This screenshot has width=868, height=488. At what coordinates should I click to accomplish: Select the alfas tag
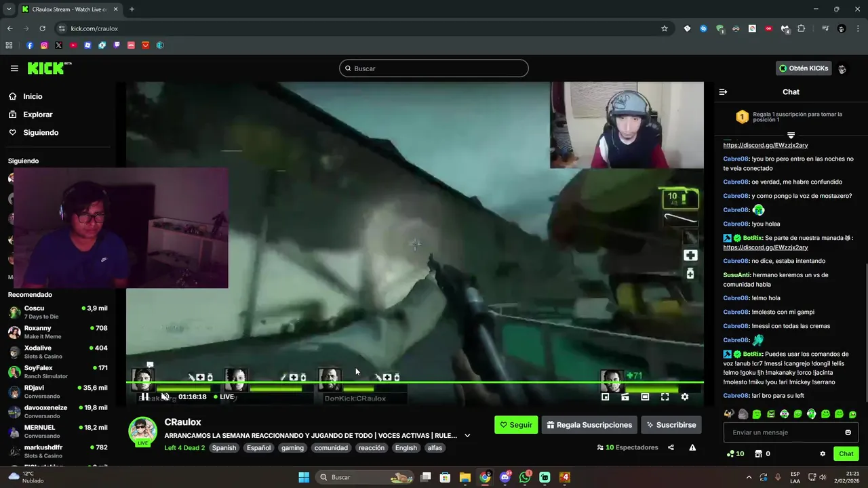[435, 447]
